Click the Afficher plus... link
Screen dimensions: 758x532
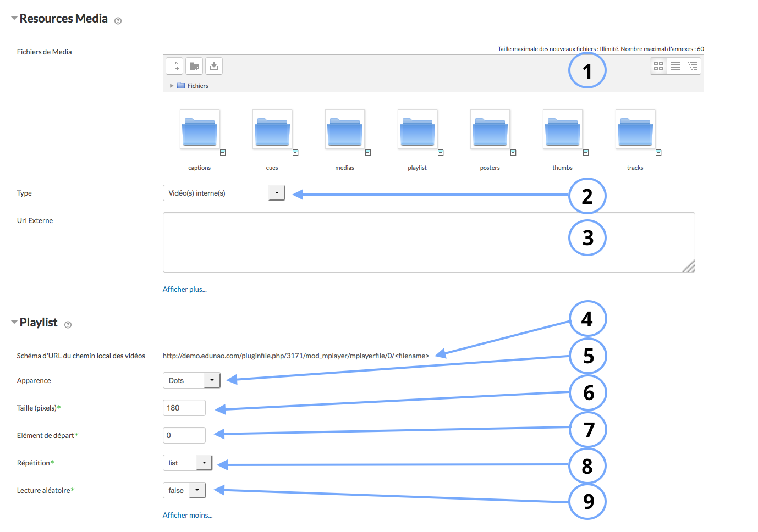coord(184,289)
